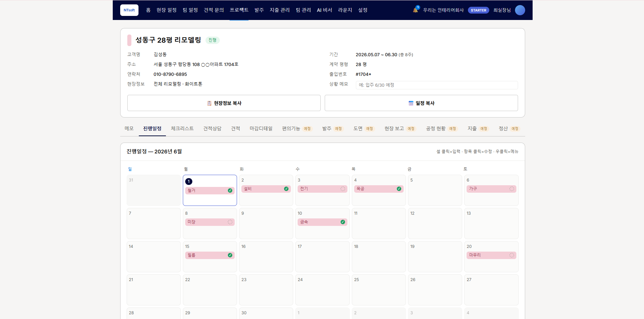Click 우리는 인테리어회사 company name
Screen dimensions: 644x319
(443, 10)
